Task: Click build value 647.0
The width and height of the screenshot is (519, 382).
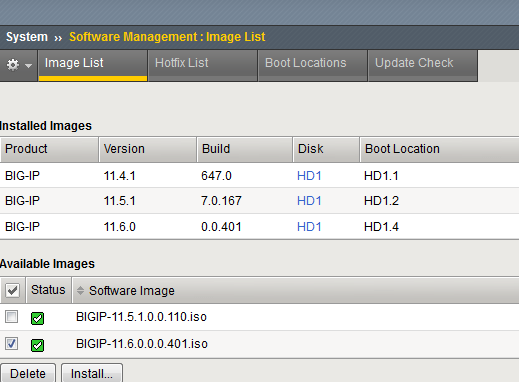Action: (216, 176)
